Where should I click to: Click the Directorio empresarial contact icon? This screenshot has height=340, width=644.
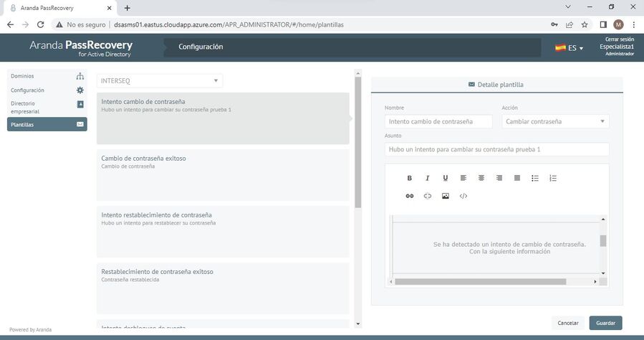point(80,105)
